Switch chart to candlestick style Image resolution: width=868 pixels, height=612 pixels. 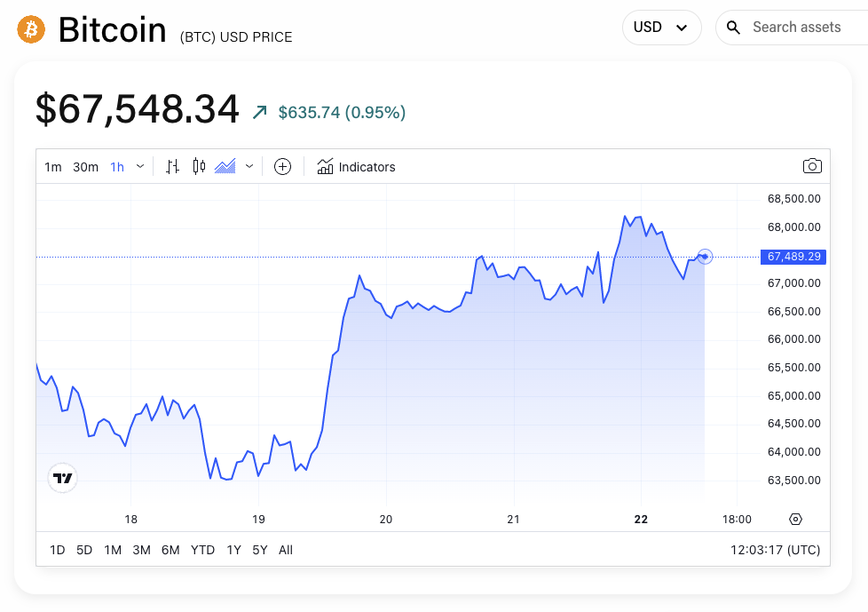tap(198, 166)
